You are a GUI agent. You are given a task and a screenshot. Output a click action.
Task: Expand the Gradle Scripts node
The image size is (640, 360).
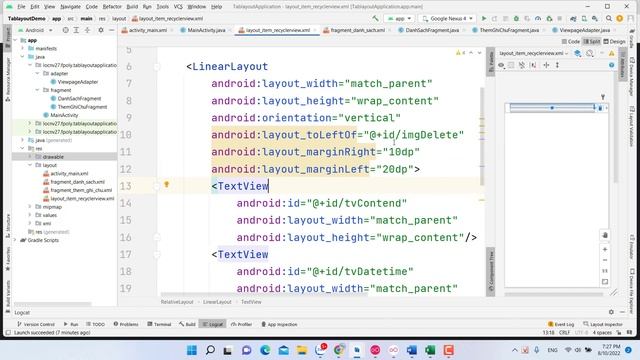pyautogui.click(x=16, y=240)
